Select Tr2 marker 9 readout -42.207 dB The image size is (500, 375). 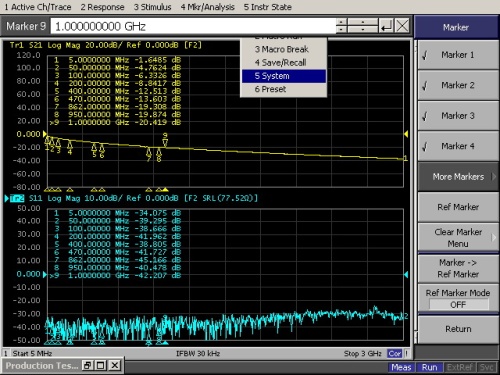(158, 276)
